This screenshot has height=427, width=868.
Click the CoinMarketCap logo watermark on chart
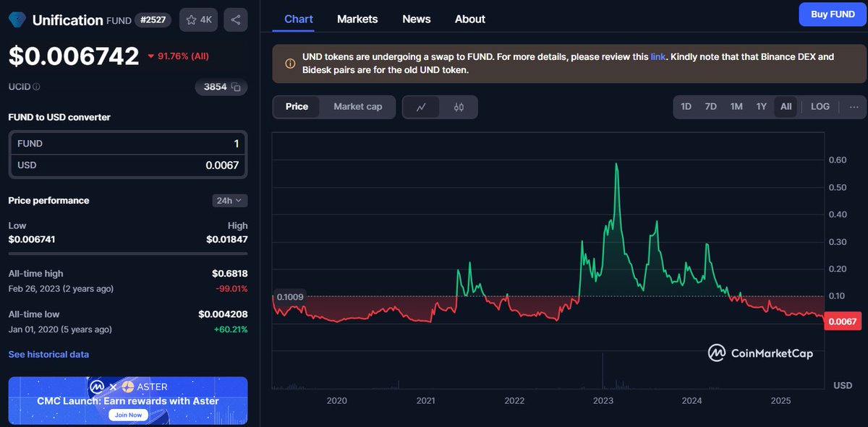760,353
